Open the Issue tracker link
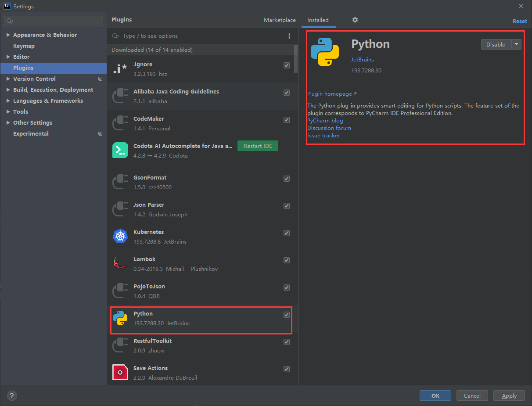Screen dimensions: 532x406 [x=324, y=136]
